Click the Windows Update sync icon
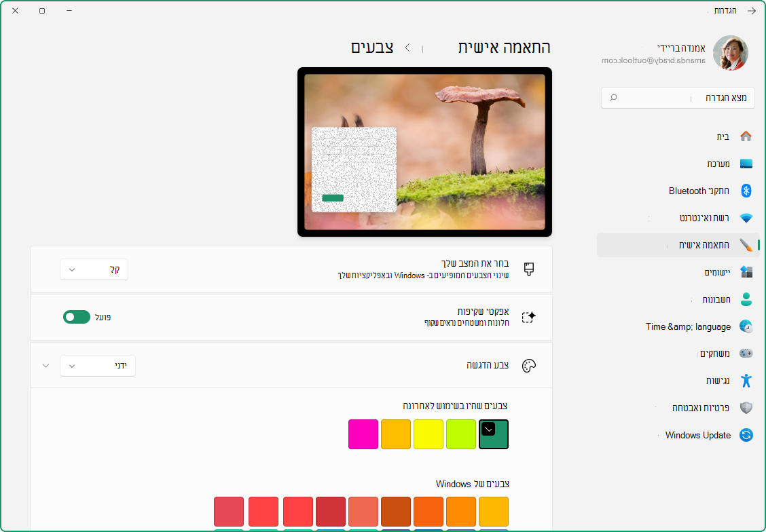Image resolution: width=766 pixels, height=532 pixels. pyautogui.click(x=746, y=435)
